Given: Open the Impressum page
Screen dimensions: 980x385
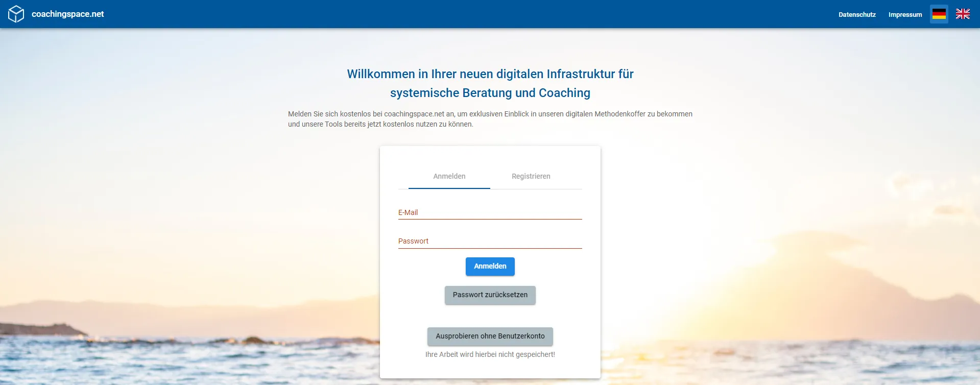Looking at the screenshot, I should coord(905,14).
